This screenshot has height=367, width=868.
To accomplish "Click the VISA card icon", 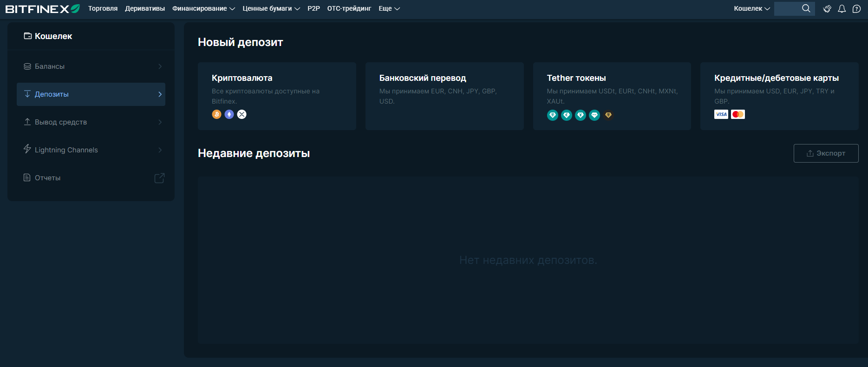I will (721, 114).
